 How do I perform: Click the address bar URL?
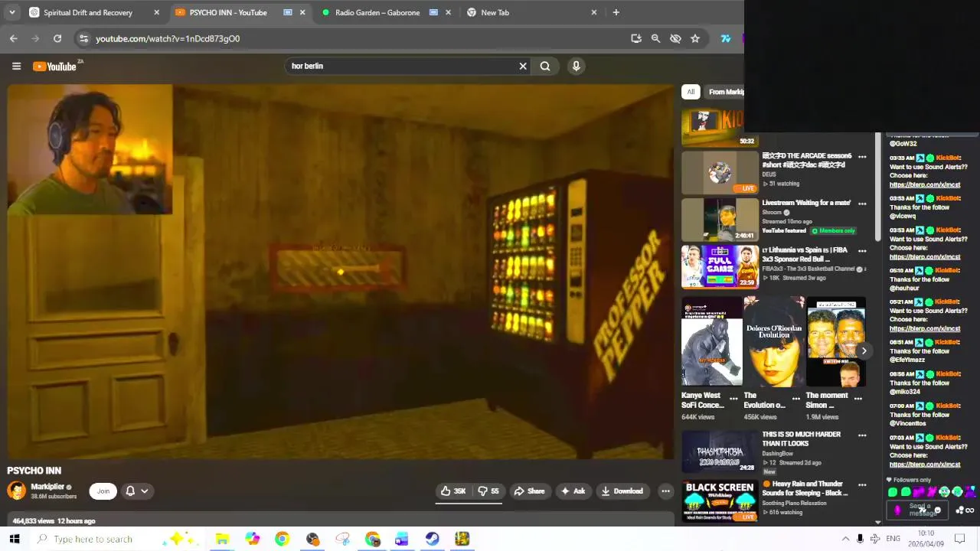[168, 38]
